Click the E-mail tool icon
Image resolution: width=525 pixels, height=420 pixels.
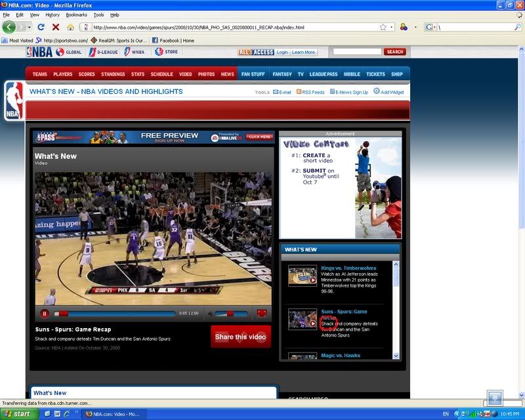point(282,92)
